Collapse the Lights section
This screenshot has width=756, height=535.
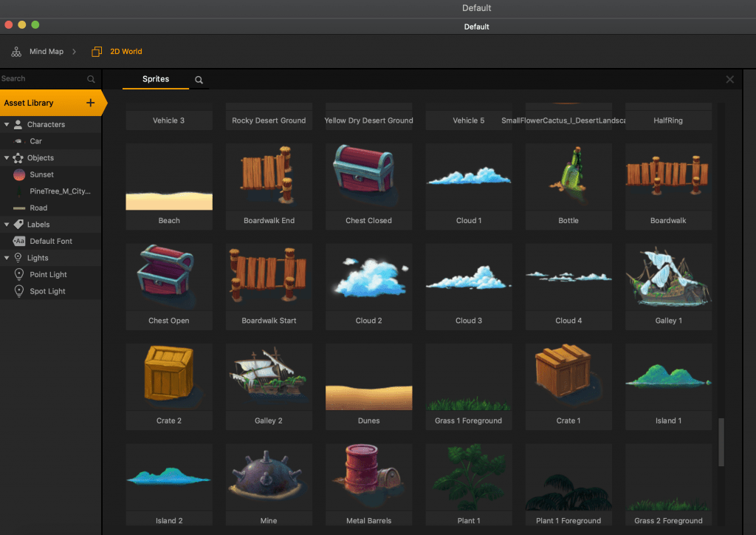point(7,257)
